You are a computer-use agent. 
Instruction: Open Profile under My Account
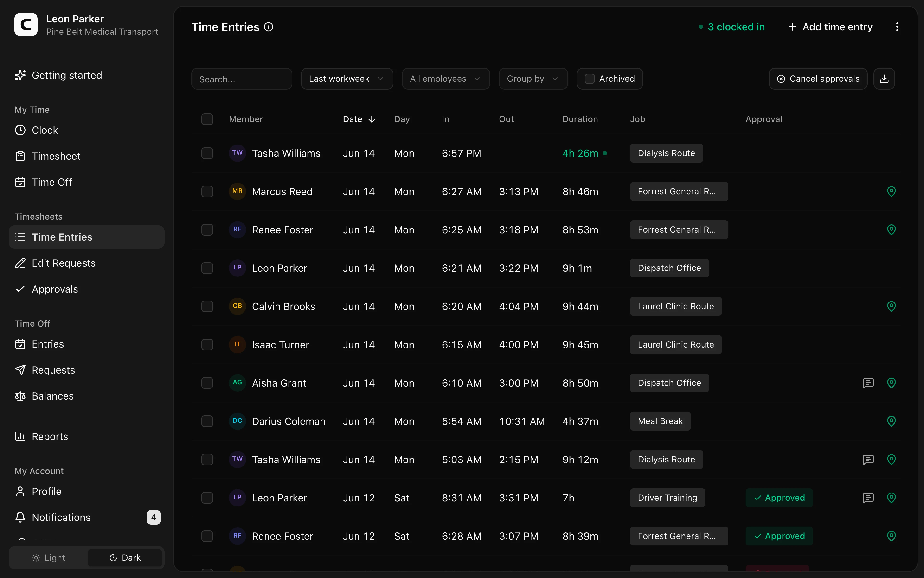point(86,492)
